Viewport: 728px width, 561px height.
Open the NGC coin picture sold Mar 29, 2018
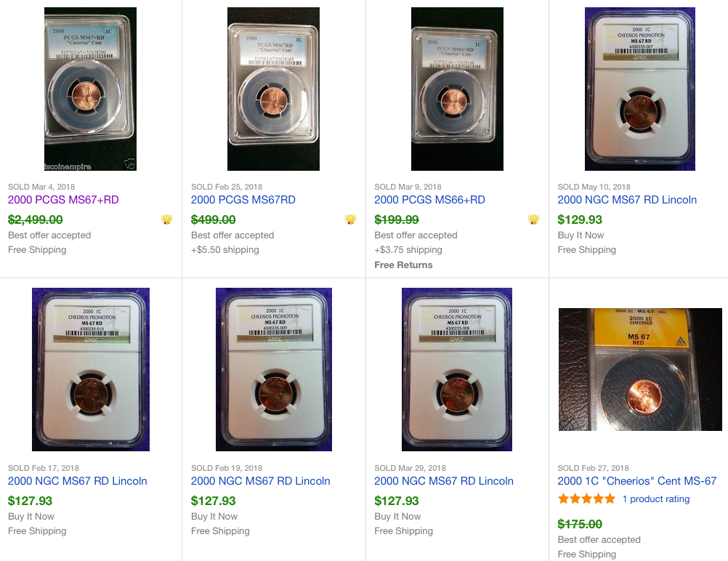click(457, 369)
